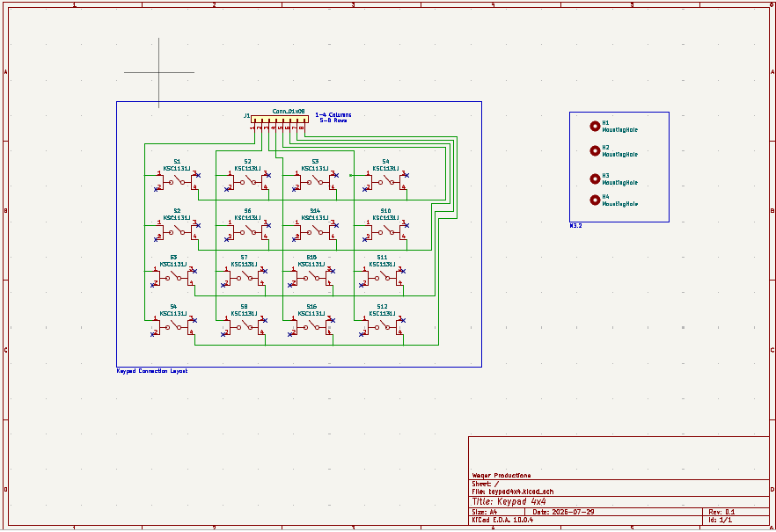
Task: Select switch symbol S11
Action: pos(382,278)
